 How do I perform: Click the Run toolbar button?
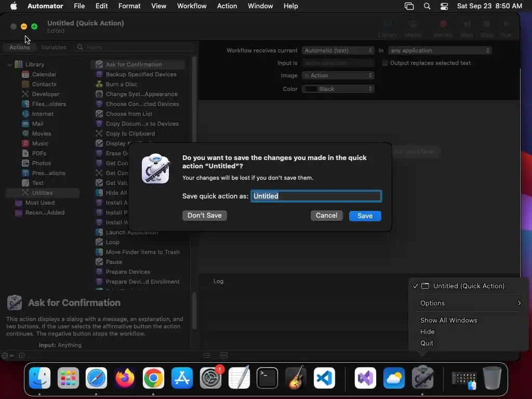pyautogui.click(x=506, y=28)
